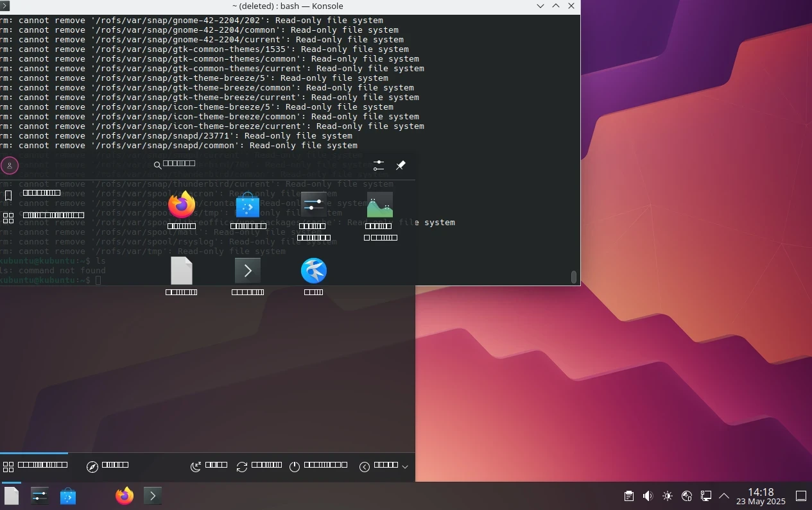Image resolution: width=812 pixels, height=510 pixels.
Task: Open the clipboard tray icon
Action: 629,496
